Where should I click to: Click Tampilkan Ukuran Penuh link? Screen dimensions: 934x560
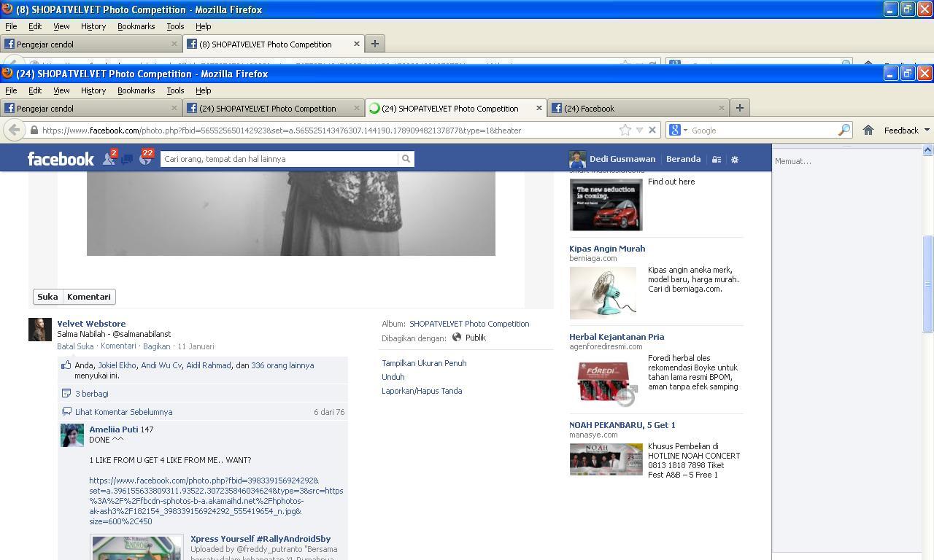(424, 363)
